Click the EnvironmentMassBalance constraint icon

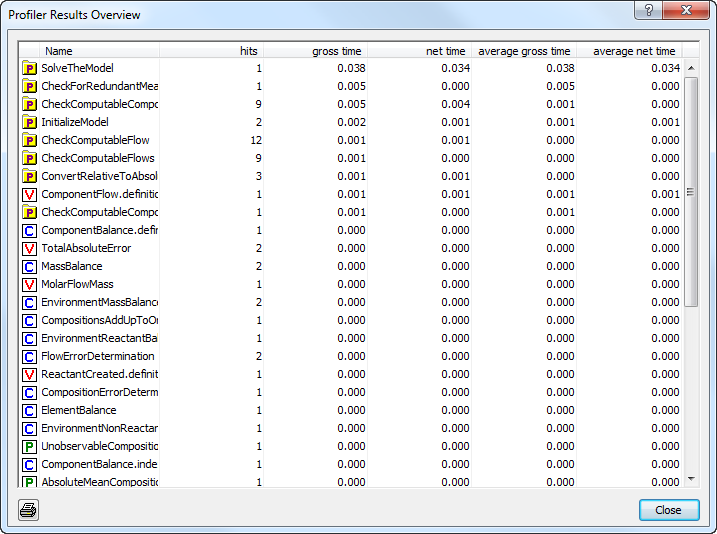29,302
